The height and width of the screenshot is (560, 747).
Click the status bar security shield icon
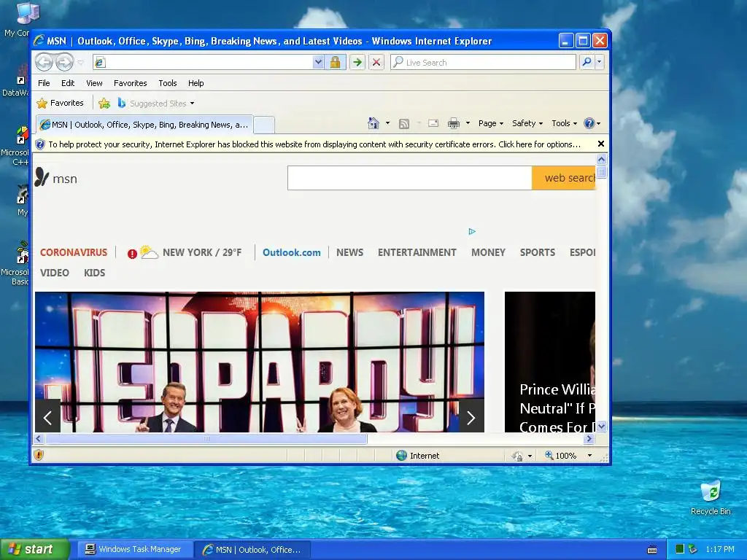pyautogui.click(x=39, y=455)
